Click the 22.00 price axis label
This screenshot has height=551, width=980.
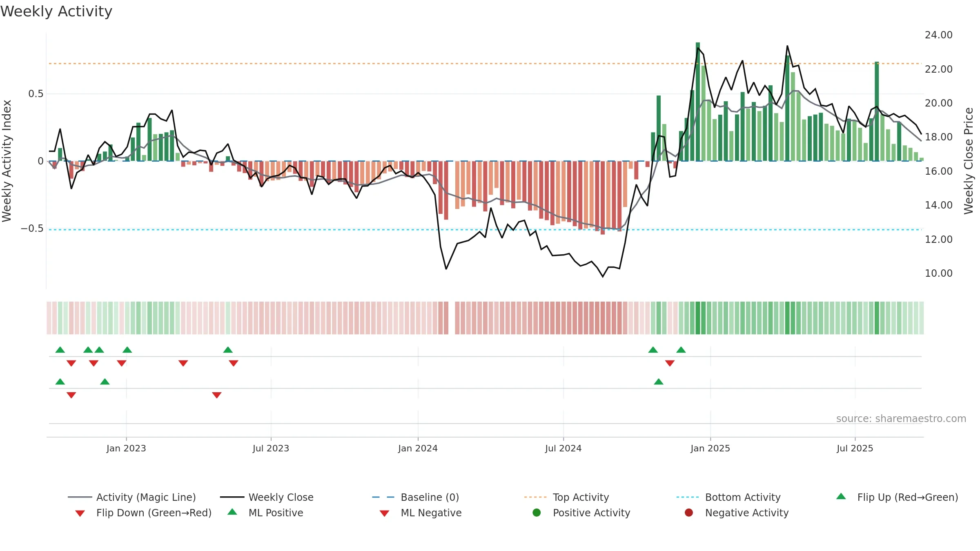(938, 69)
